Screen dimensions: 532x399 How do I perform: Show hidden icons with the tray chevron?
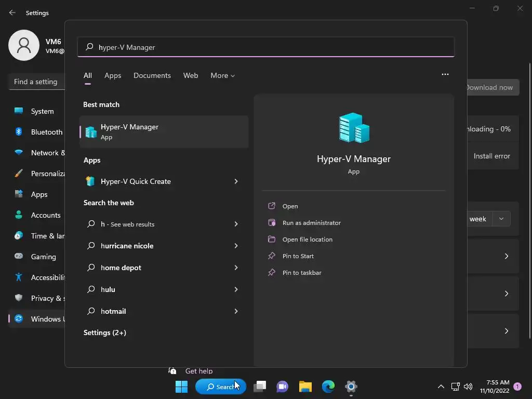(441, 387)
